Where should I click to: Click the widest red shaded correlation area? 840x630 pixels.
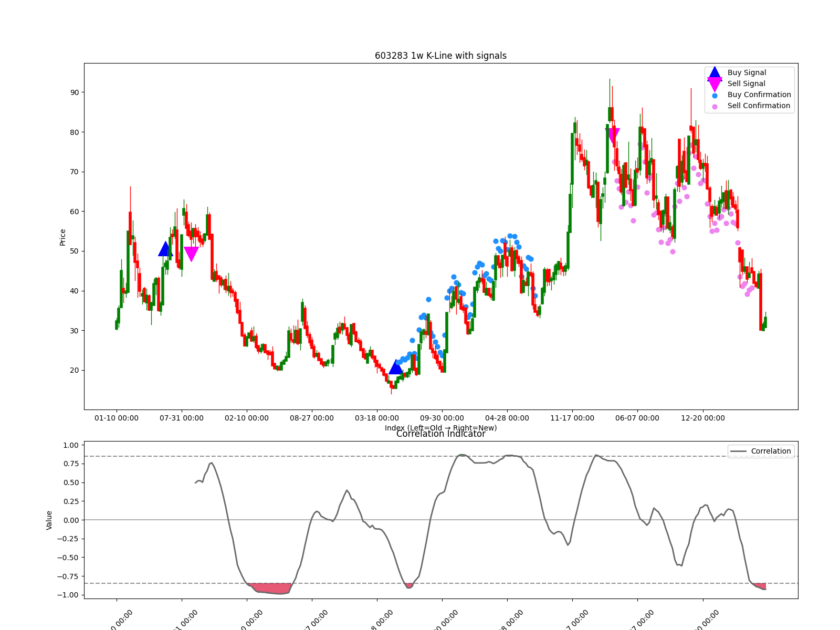[x=270, y=588]
